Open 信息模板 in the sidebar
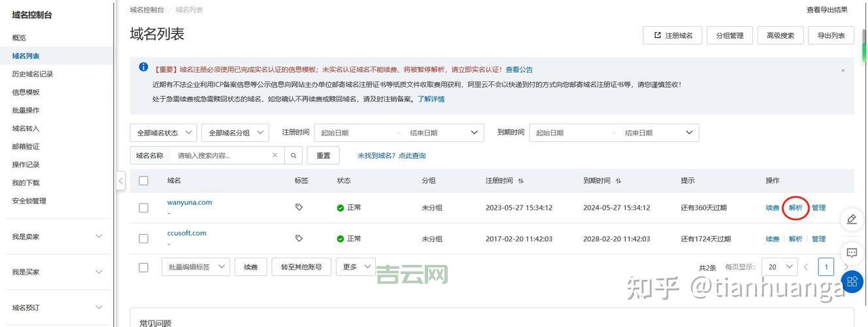Viewport: 868px width, 327px height. (x=26, y=92)
